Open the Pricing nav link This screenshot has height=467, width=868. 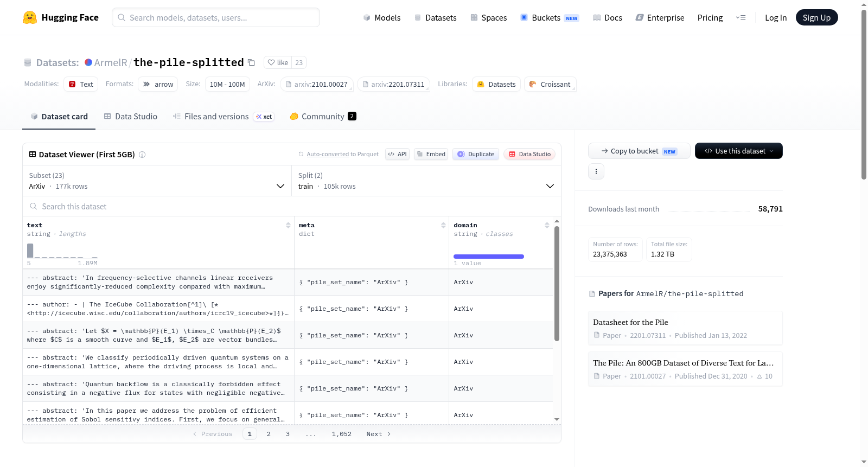tap(710, 17)
